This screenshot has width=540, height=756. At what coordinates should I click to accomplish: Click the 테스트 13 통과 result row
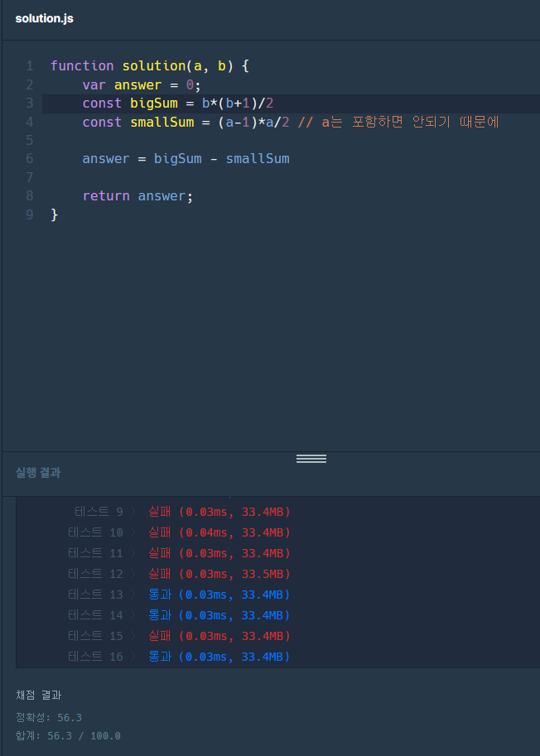tap(180, 595)
